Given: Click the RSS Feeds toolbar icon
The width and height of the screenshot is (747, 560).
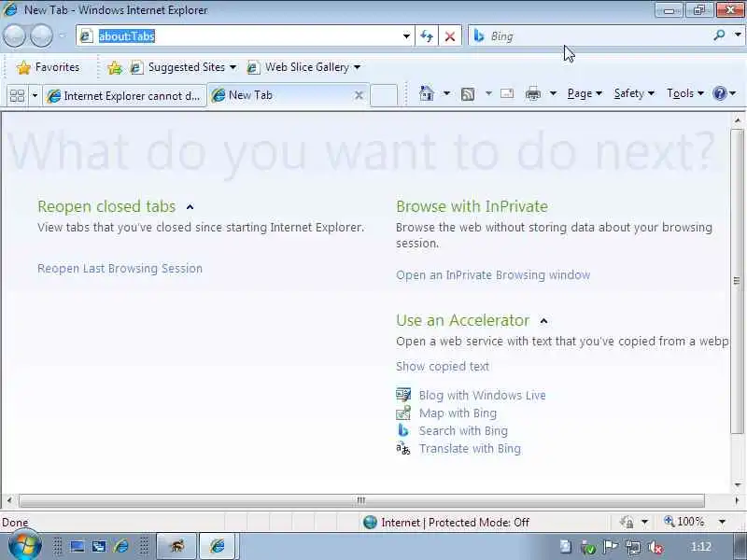Looking at the screenshot, I should [x=468, y=94].
